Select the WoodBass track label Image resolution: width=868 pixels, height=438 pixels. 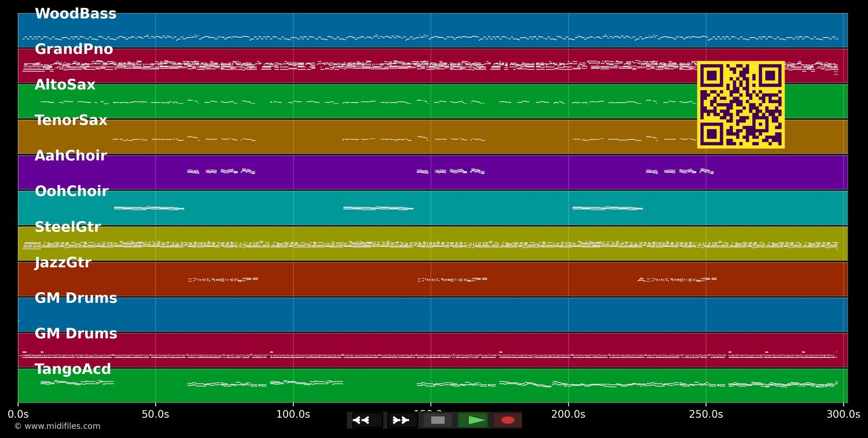pyautogui.click(x=75, y=14)
